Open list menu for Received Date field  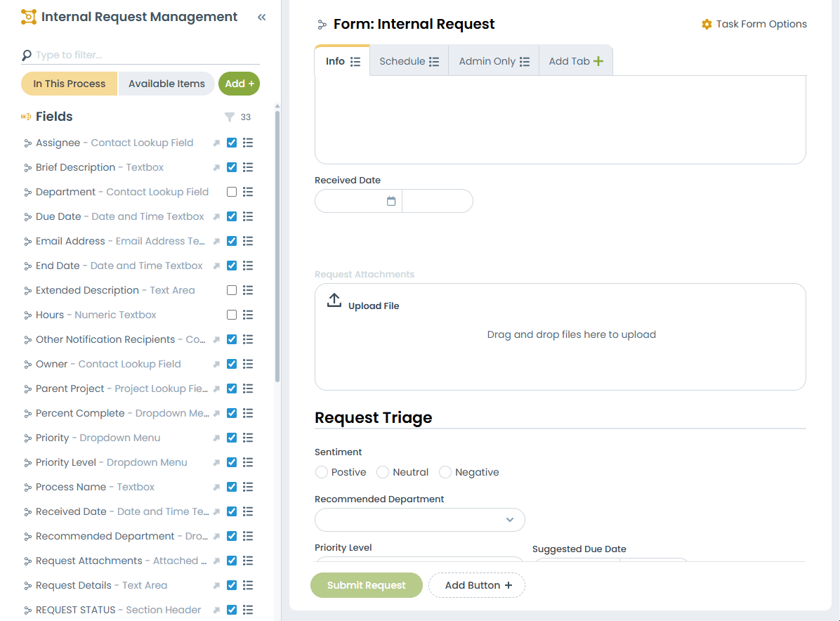point(247,511)
